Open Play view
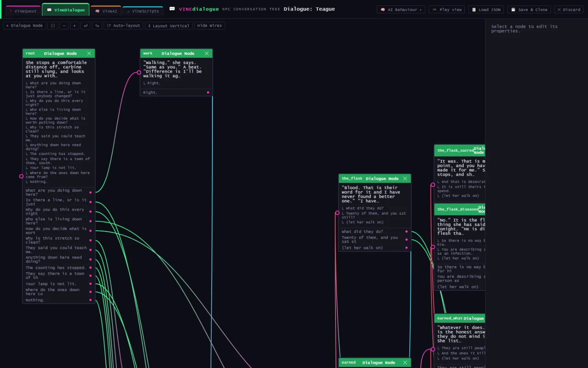 click(447, 9)
